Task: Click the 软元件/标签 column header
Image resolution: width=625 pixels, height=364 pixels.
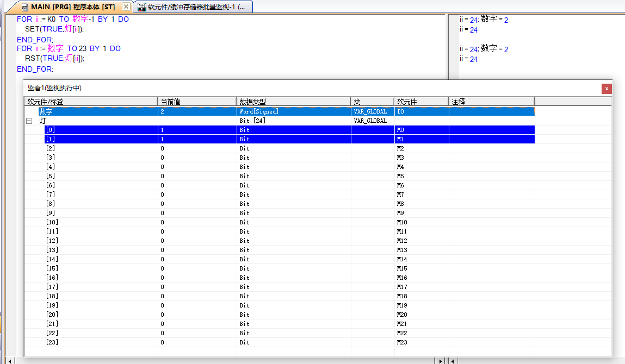Action: point(91,102)
